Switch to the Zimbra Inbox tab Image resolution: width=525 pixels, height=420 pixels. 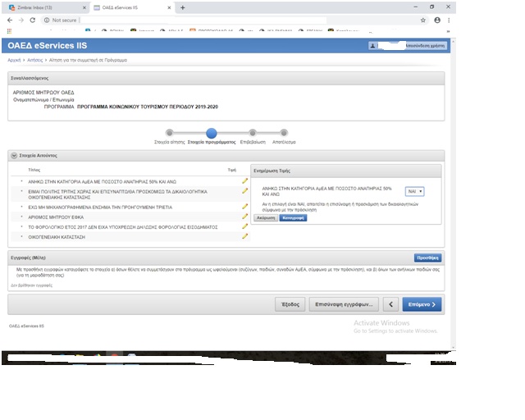[x=41, y=7]
